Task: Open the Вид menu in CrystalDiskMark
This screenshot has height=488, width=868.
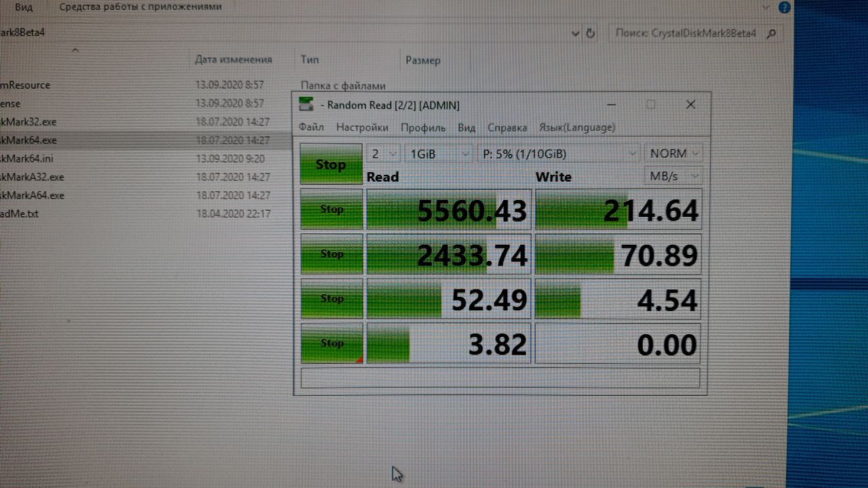Action: [467, 127]
